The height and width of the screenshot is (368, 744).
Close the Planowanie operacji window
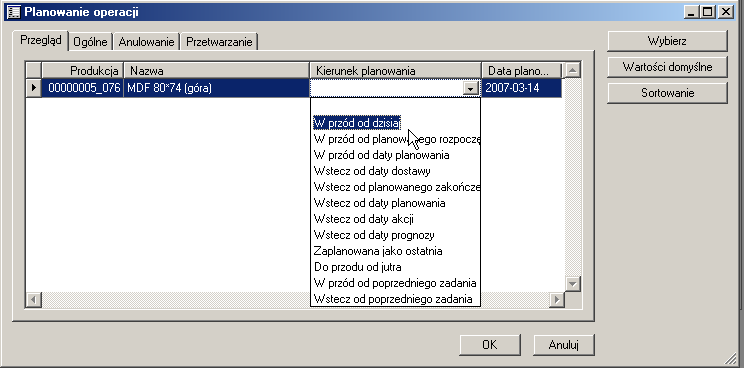(x=725, y=12)
